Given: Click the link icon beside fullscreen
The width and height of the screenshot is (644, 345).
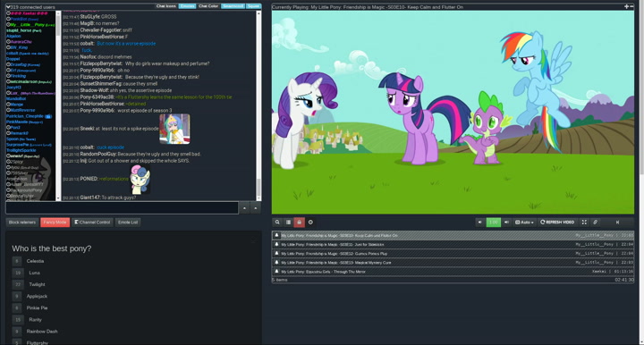Looking at the screenshot, I should [x=595, y=223].
